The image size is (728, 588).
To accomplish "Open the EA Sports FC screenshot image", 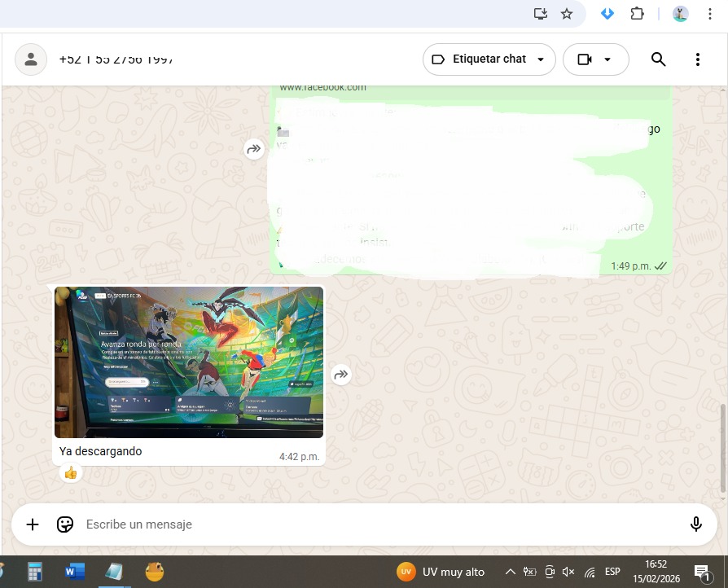I will coord(189,362).
